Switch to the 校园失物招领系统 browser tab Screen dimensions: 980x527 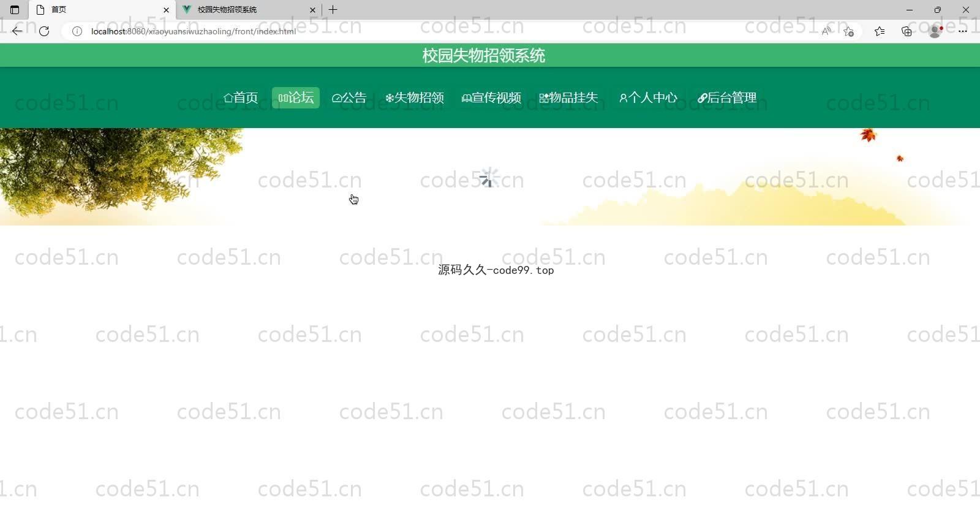tap(249, 10)
